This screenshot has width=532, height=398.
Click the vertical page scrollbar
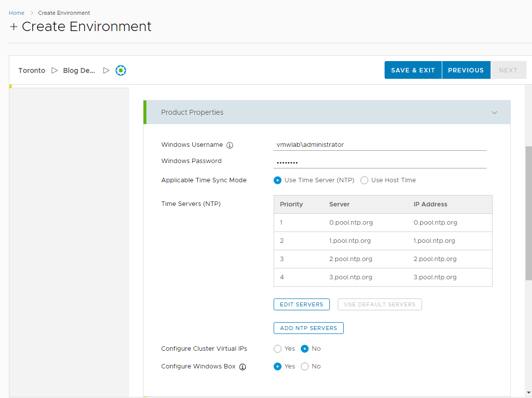(x=529, y=212)
